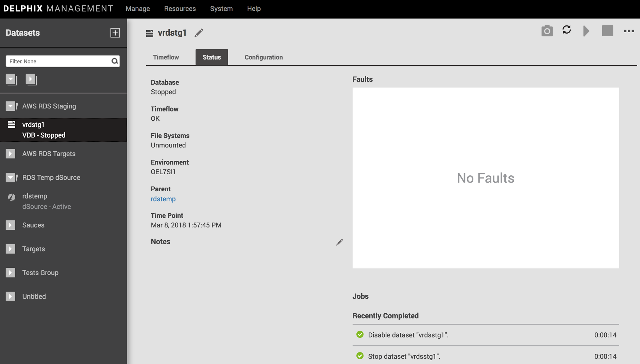Click the refresh arrows icon
The width and height of the screenshot is (640, 364).
pos(567,30)
